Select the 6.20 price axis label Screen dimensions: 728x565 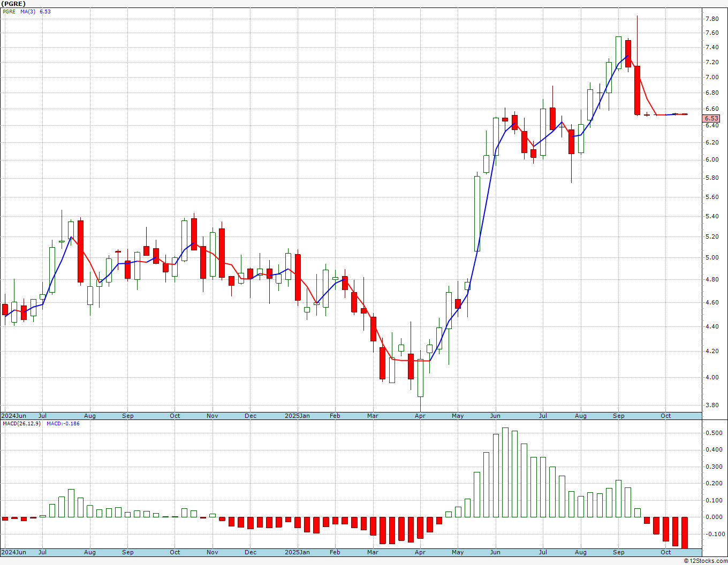[712, 142]
